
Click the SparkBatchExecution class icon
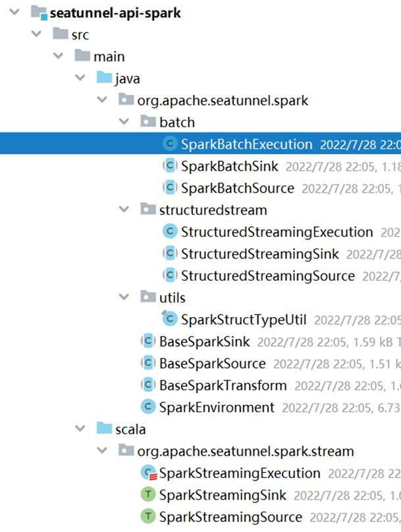click(x=170, y=144)
